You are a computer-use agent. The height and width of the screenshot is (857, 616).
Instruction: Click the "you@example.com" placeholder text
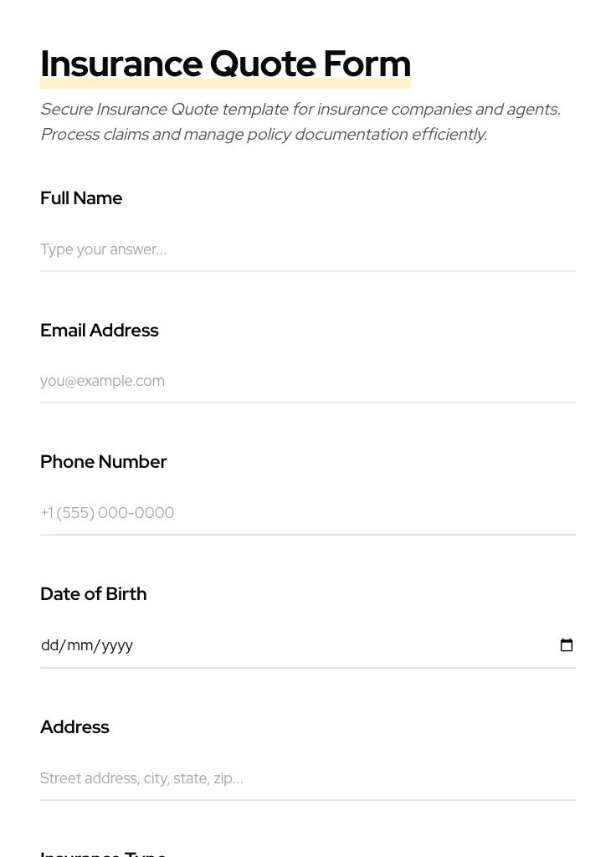[x=102, y=382]
